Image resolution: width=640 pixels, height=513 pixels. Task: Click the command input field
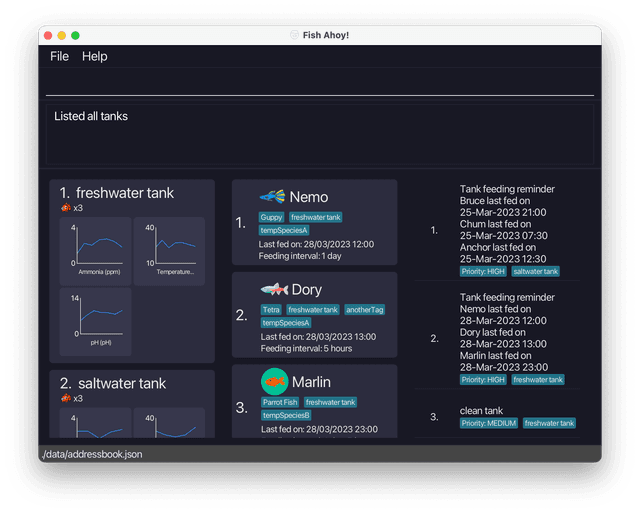point(319,84)
